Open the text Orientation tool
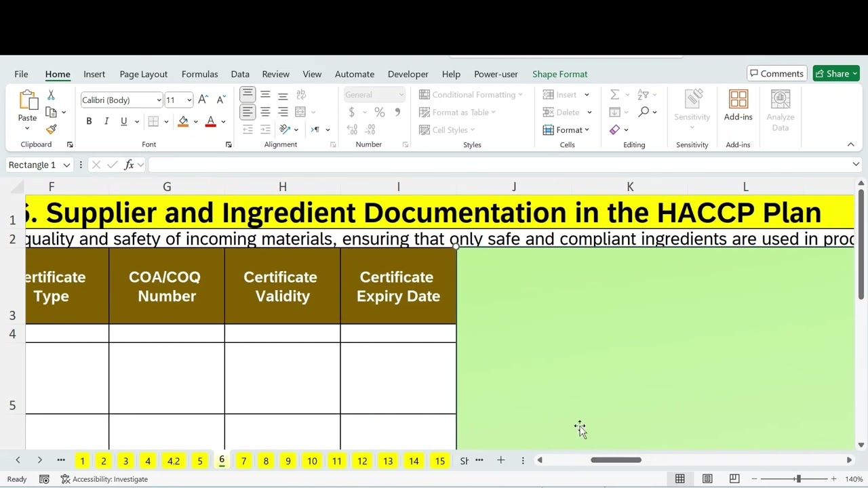The width and height of the screenshot is (868, 488). (285, 129)
